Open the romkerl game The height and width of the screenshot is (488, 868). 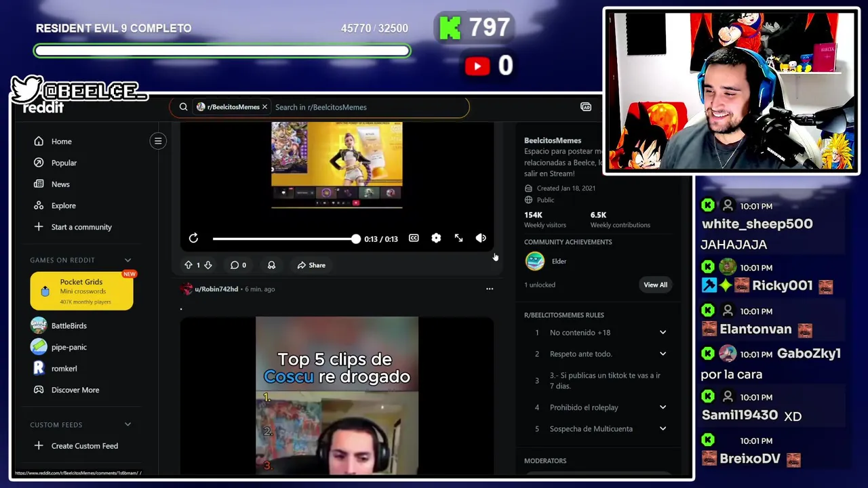click(x=64, y=369)
